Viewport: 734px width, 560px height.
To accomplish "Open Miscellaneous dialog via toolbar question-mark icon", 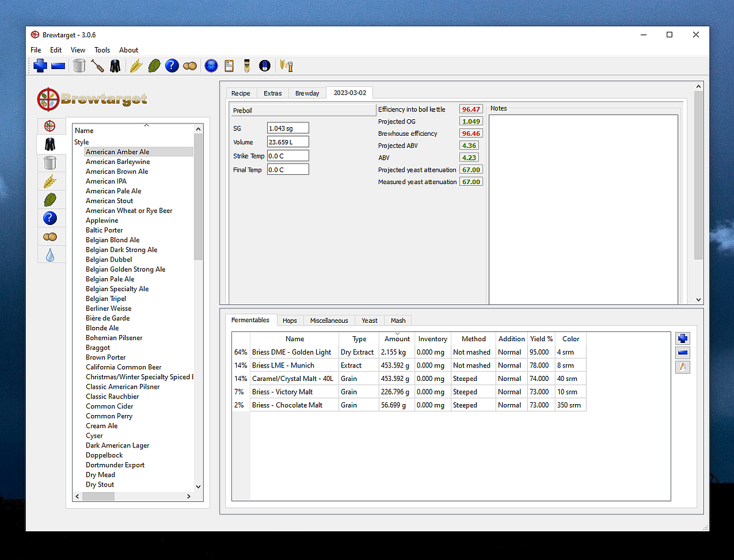I will click(x=172, y=65).
